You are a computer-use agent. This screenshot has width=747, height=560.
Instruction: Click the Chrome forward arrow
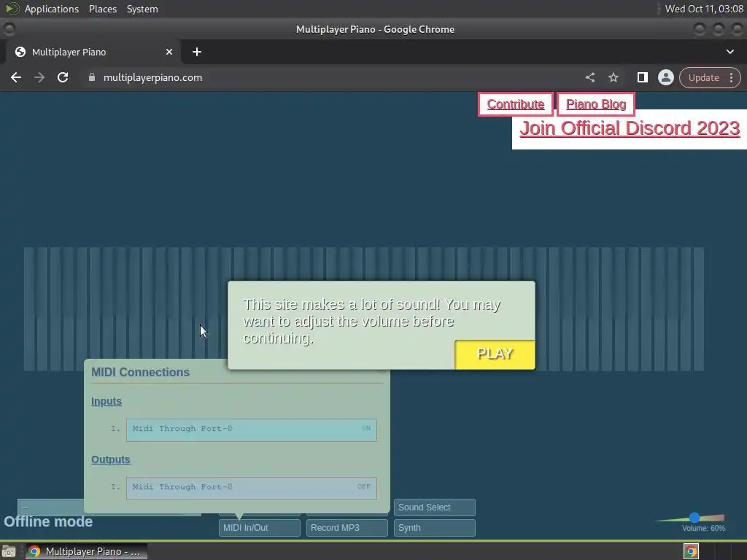tap(39, 77)
